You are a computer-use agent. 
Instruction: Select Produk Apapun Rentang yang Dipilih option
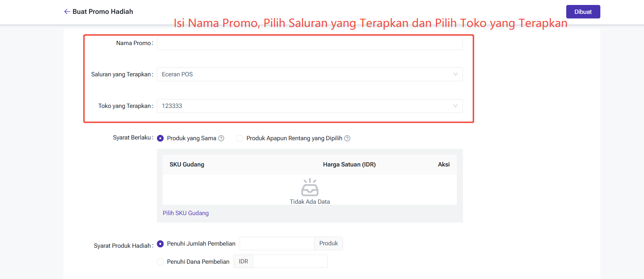pyautogui.click(x=240, y=138)
